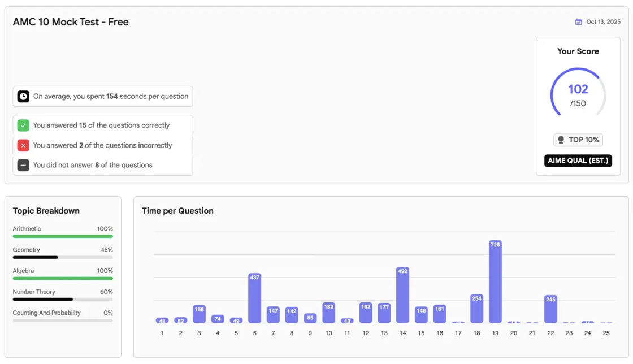Image resolution: width=633 pixels, height=364 pixels.
Task: Click the Algebra progress bar
Action: click(63, 279)
